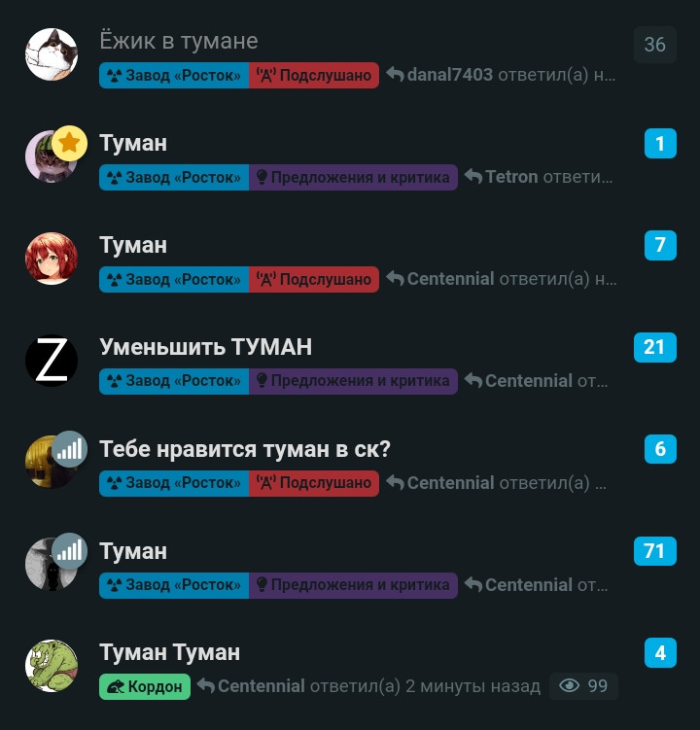The image size is (700, 730).
Task: Open the 'Уменьшить ТУМАН' discussion
Action: [x=205, y=347]
